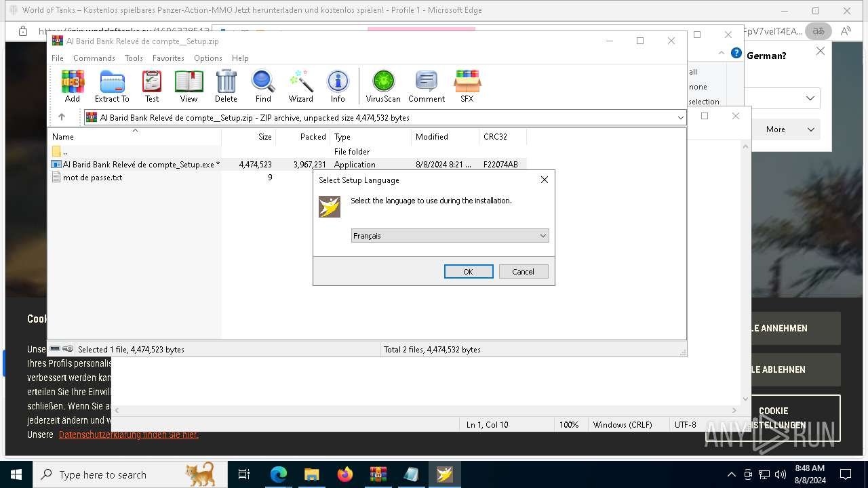Screen dimensions: 868x488
Task: Click the taskbar search box
Action: (130, 474)
